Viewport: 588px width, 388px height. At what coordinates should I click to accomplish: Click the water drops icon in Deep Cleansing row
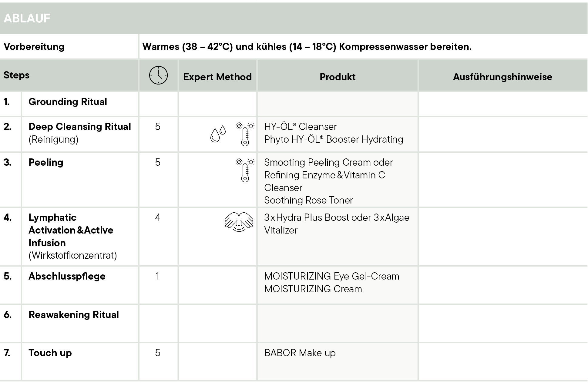coord(218,134)
